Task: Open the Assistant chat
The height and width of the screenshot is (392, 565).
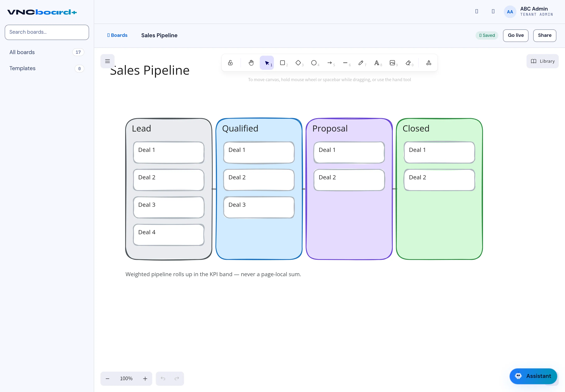Action: [x=533, y=376]
